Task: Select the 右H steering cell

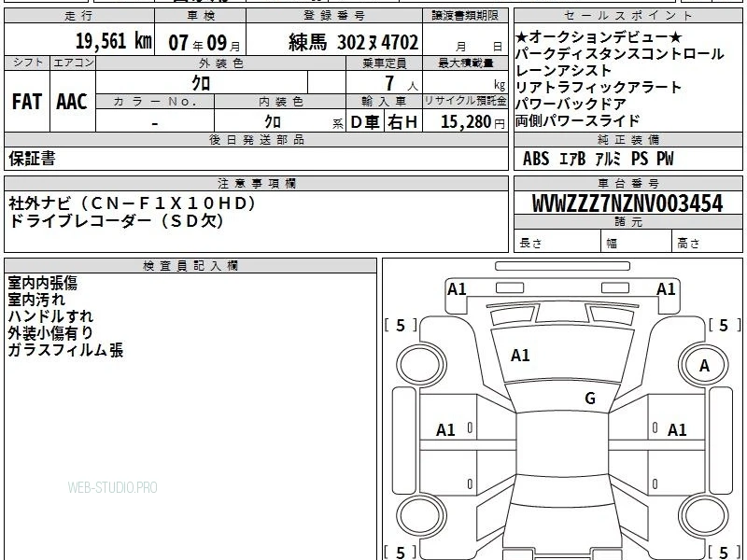Action: [x=402, y=122]
